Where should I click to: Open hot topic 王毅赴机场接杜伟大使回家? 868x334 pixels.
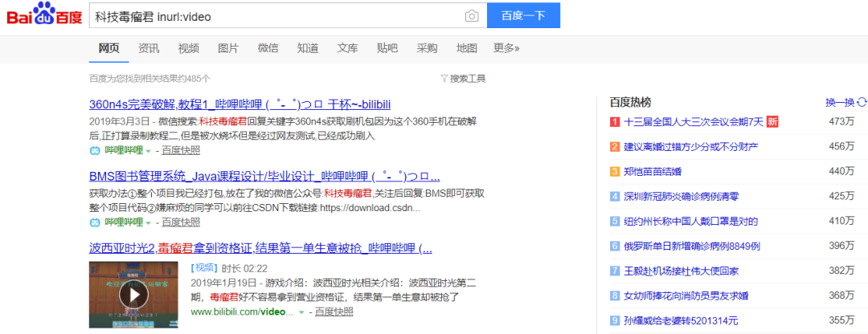tap(682, 271)
